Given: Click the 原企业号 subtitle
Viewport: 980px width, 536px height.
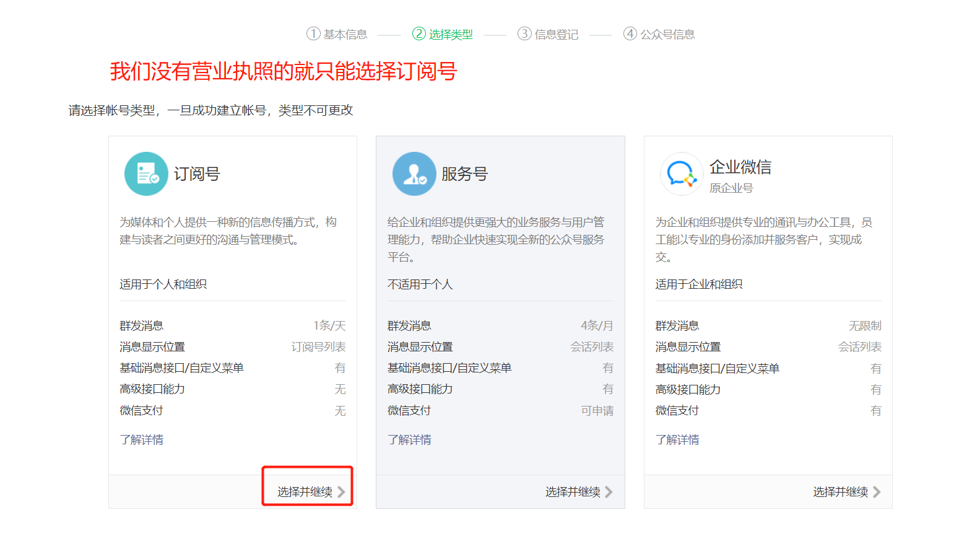Looking at the screenshot, I should tap(731, 188).
